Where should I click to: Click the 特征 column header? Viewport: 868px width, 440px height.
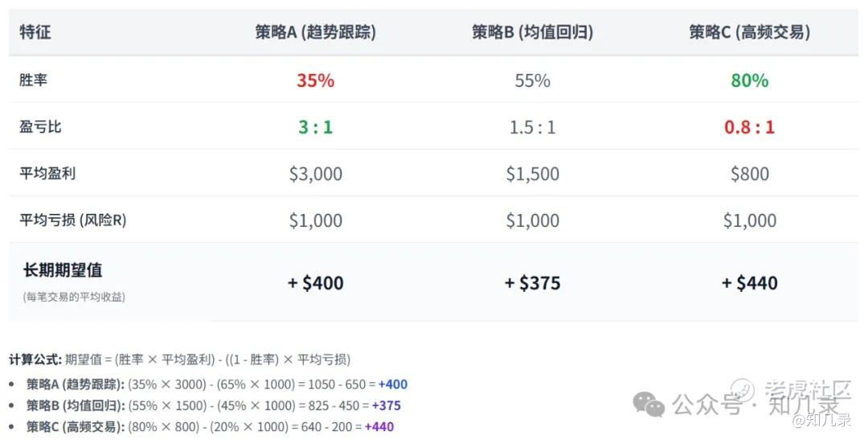[x=35, y=31]
